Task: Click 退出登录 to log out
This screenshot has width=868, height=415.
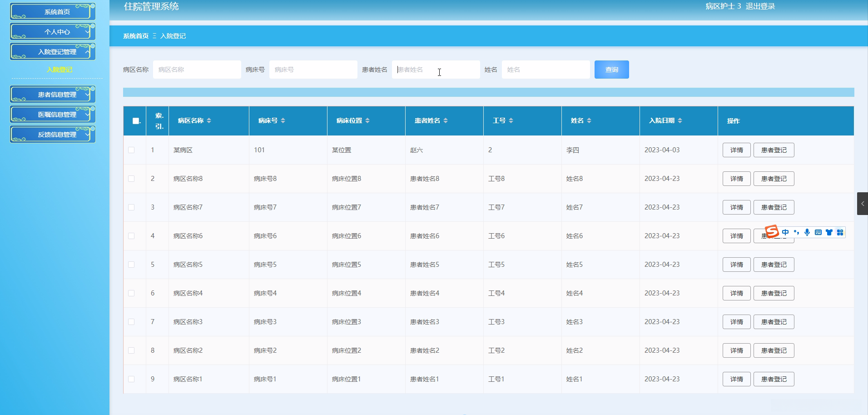Action: click(x=760, y=6)
